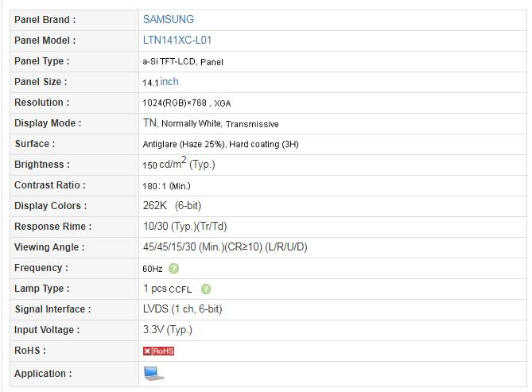Click the '262K (6-bit)' value
532x392 pixels.
172,206
